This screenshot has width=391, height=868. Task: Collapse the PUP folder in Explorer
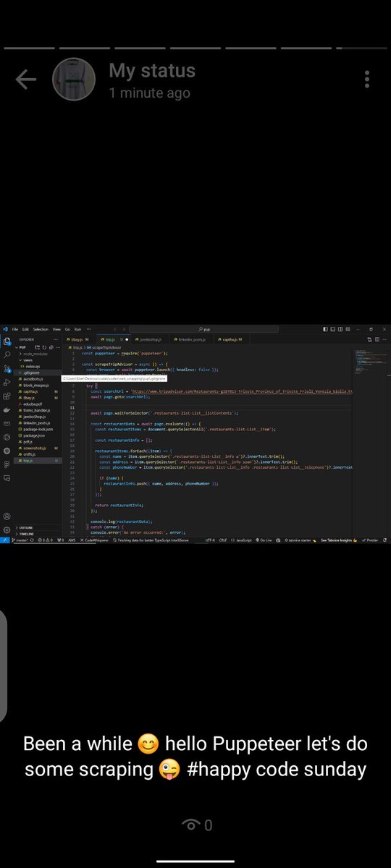tap(22, 347)
